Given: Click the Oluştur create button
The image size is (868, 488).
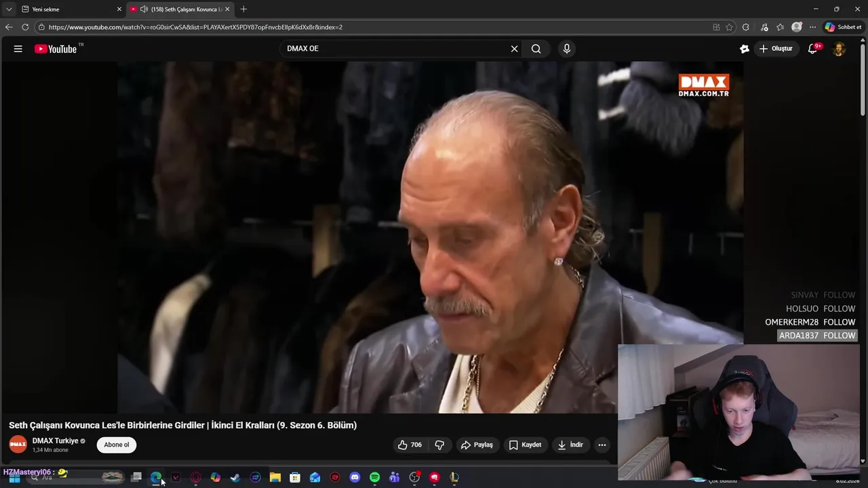Looking at the screenshot, I should click(x=776, y=49).
